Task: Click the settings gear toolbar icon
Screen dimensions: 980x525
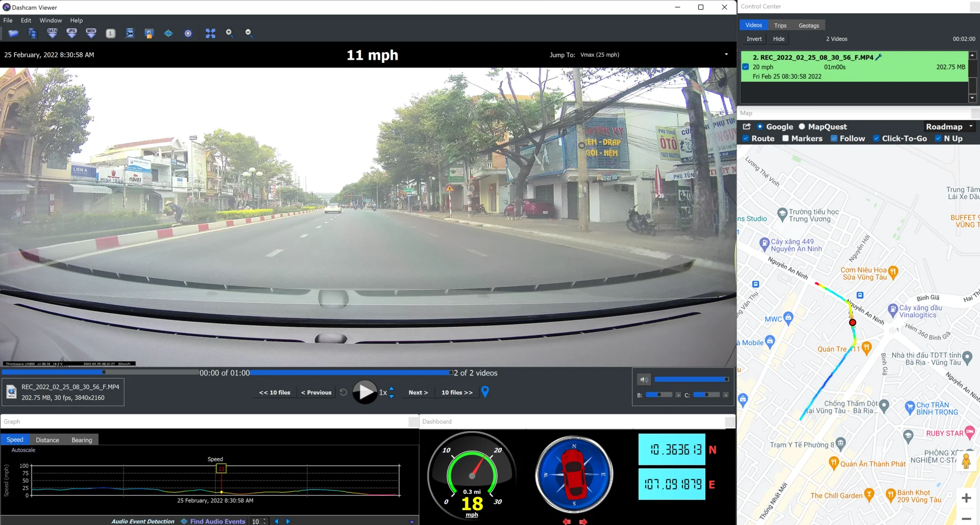Action: [188, 33]
